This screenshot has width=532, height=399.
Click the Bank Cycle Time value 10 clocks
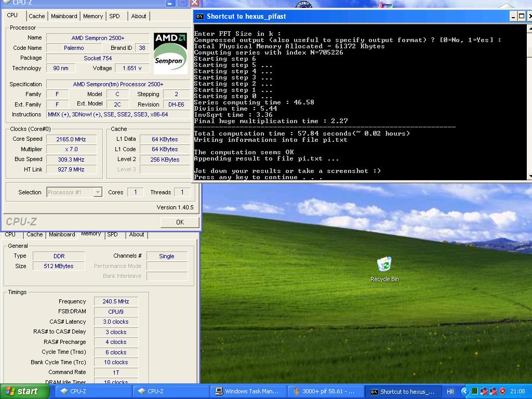116,362
